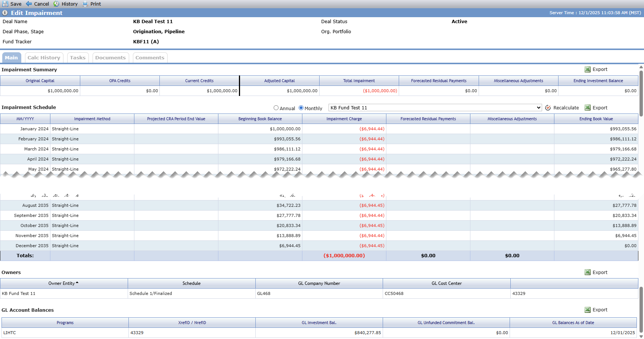This screenshot has width=644, height=339.
Task: Click Excel icon for Owners export
Action: 588,272
